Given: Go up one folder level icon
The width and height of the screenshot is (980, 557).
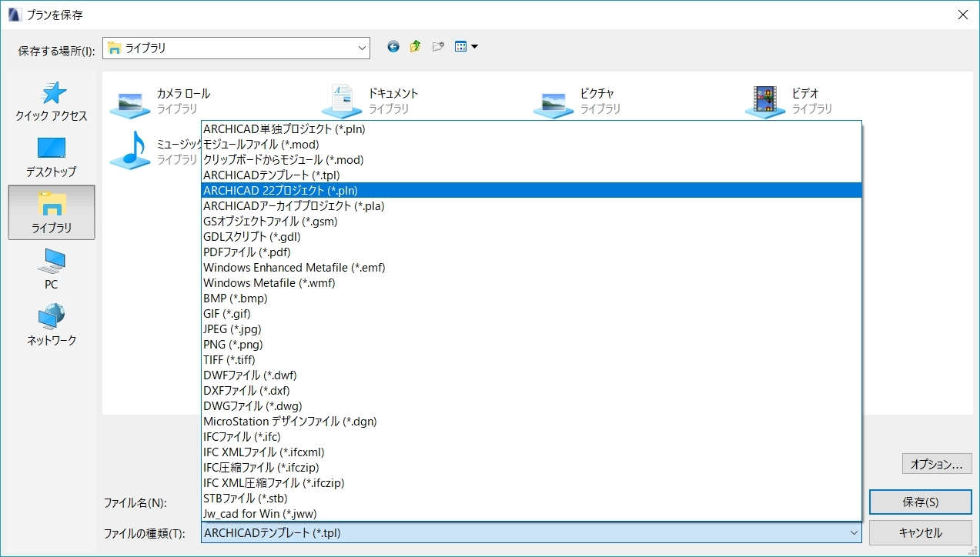Looking at the screenshot, I should (416, 47).
